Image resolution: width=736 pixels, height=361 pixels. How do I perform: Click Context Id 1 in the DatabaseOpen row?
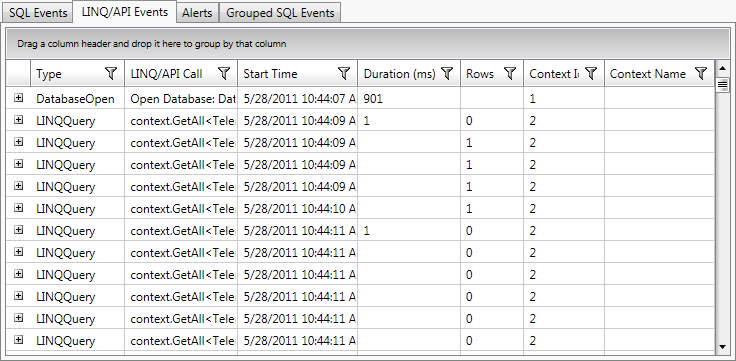(532, 99)
